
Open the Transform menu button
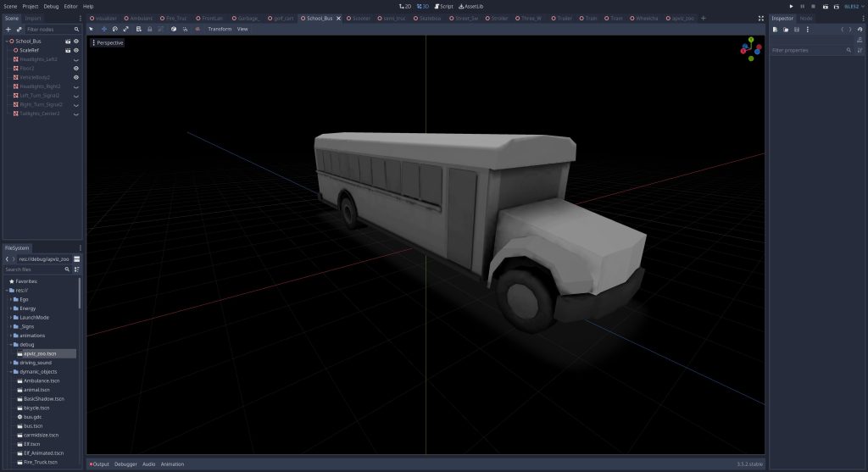(x=220, y=29)
